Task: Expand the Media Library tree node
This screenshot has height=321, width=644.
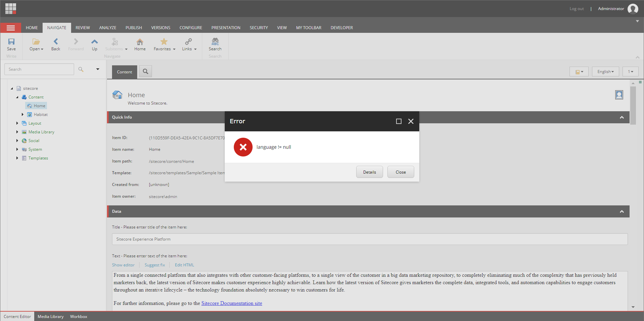Action: tap(17, 132)
